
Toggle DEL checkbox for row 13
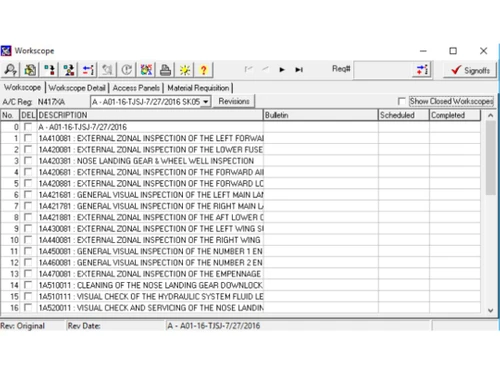pyautogui.click(x=28, y=274)
